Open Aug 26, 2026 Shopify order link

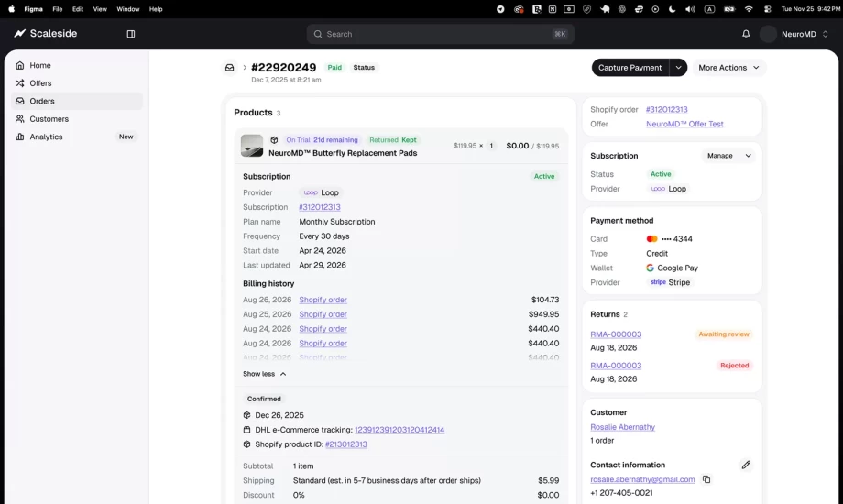323,300
